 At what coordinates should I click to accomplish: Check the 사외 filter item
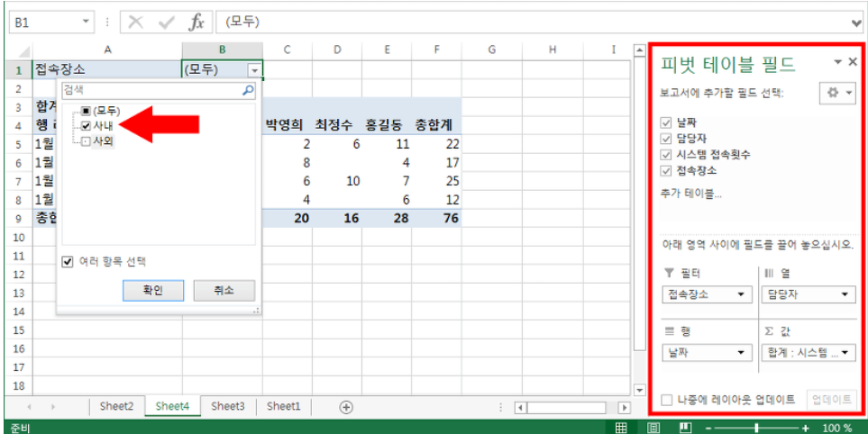(x=86, y=141)
